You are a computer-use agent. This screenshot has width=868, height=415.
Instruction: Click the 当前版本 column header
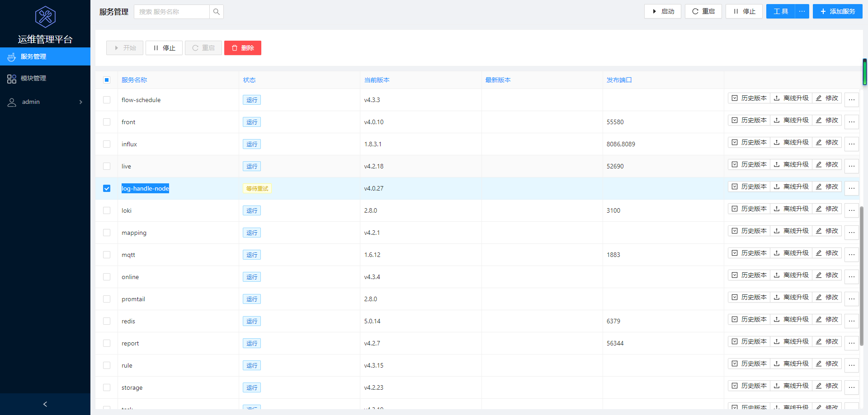[377, 80]
